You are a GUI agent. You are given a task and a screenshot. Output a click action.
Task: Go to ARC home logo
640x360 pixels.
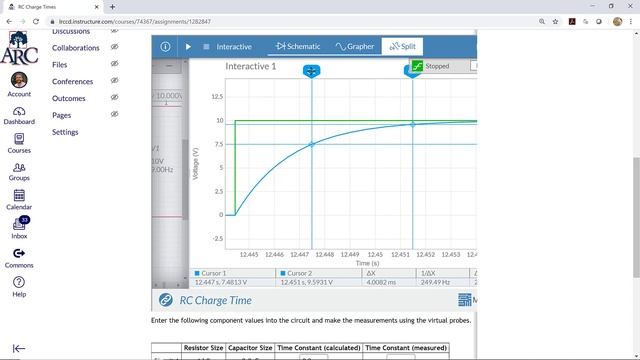pyautogui.click(x=19, y=48)
